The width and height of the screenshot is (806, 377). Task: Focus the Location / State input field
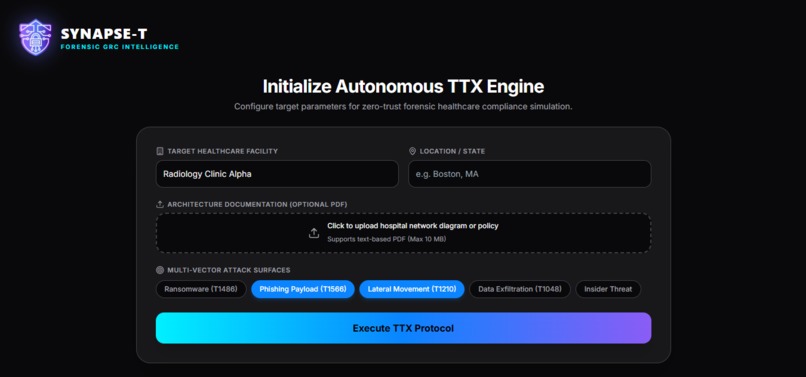click(x=529, y=174)
